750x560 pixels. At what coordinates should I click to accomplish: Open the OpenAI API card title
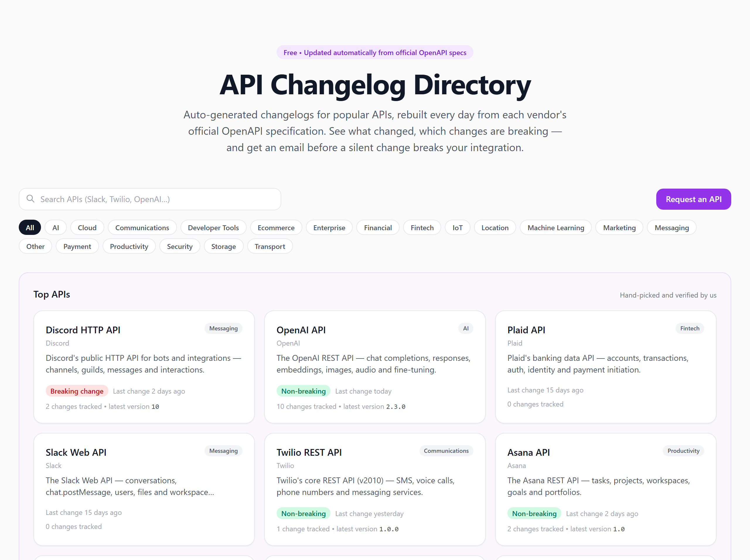pyautogui.click(x=301, y=329)
